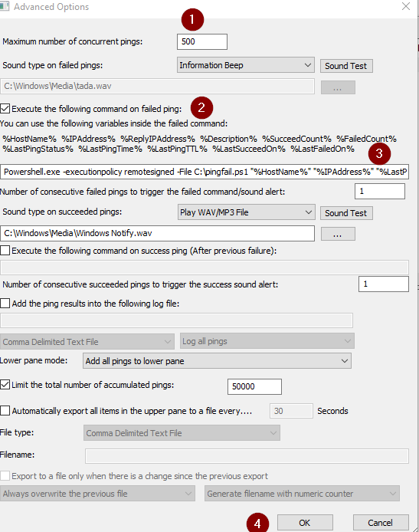Toggle Execute command on failed ping checkbox

tap(5, 109)
